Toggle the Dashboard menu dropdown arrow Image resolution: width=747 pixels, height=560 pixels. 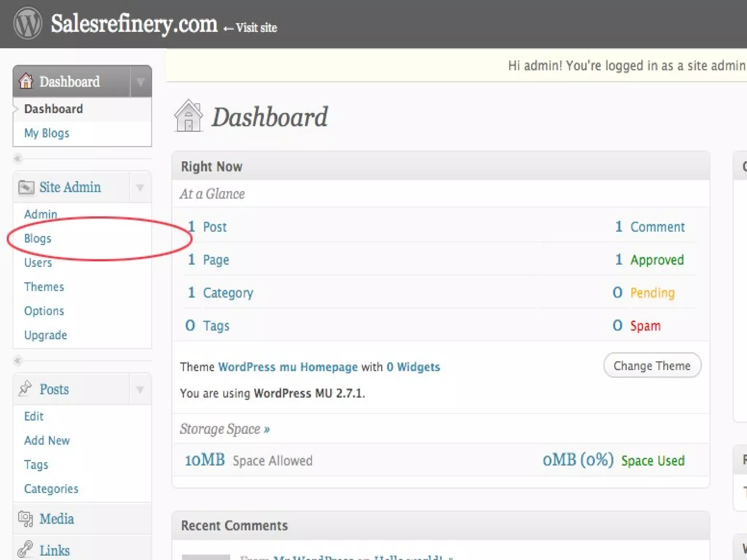pos(140,82)
